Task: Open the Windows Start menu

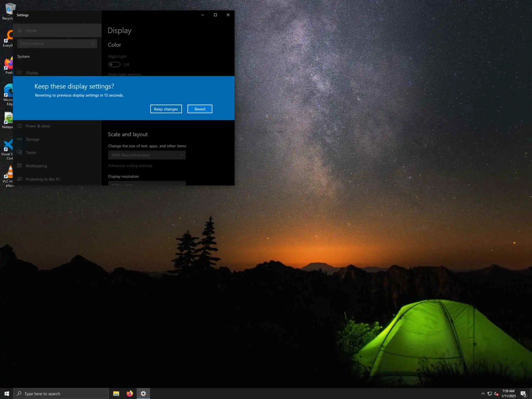Action: (x=7, y=393)
